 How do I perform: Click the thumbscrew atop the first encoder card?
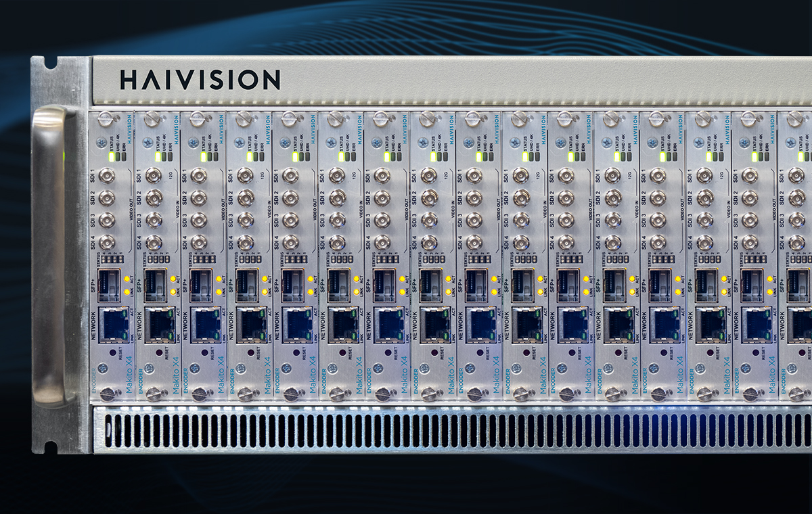coord(104,120)
